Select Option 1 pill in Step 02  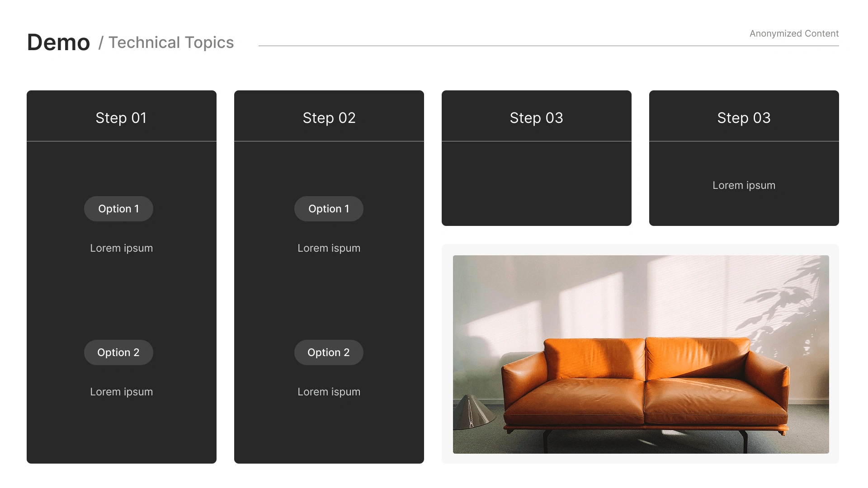tap(329, 209)
